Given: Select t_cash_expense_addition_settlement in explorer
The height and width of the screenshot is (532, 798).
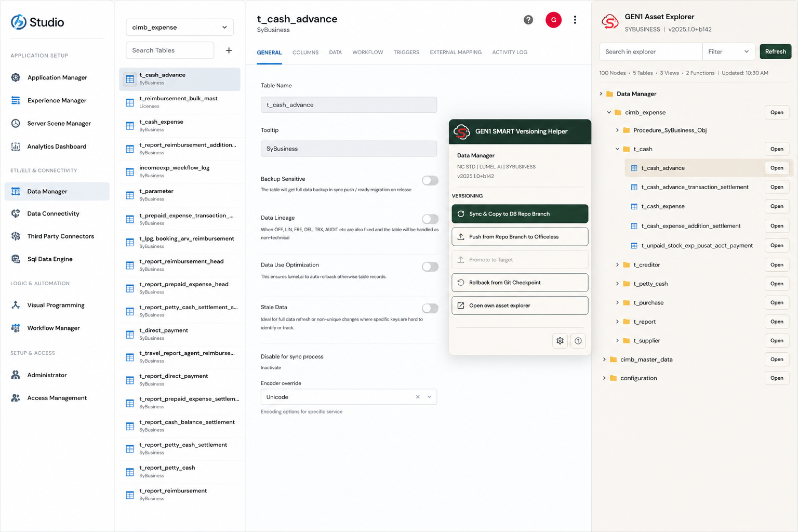Looking at the screenshot, I should [x=691, y=226].
